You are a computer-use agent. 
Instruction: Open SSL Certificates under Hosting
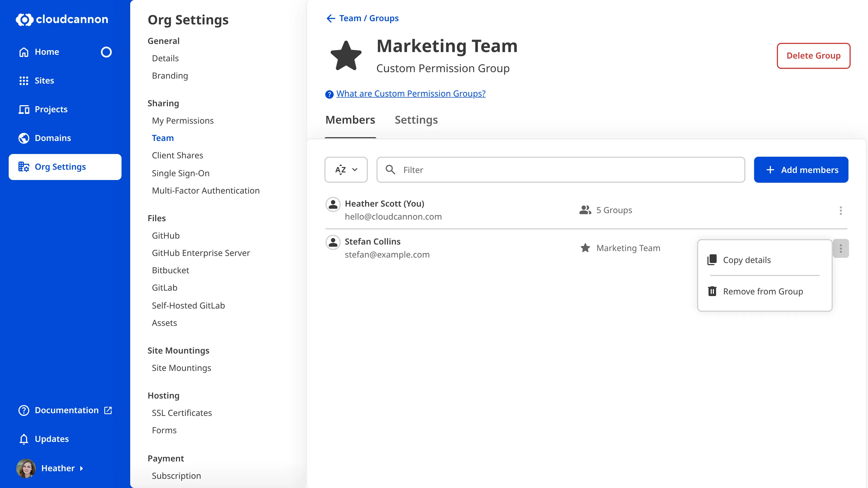point(182,413)
